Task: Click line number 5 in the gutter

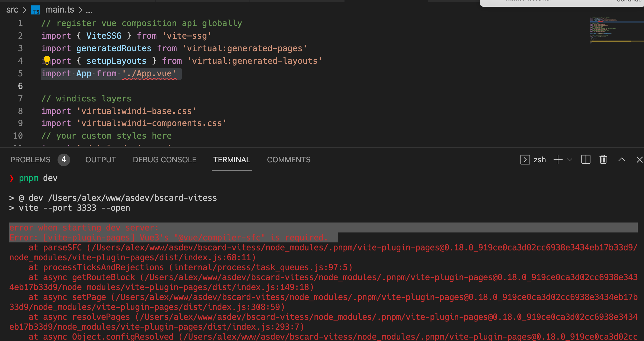Action: pos(20,73)
